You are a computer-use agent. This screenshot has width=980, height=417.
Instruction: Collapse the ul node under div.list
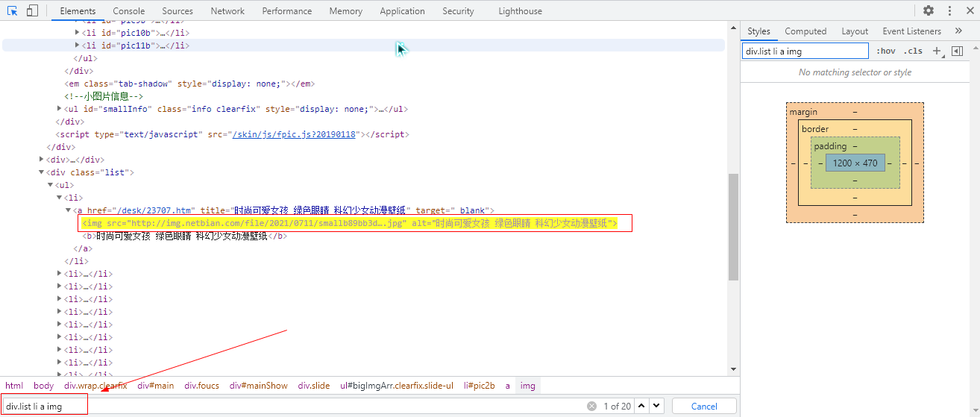click(51, 185)
